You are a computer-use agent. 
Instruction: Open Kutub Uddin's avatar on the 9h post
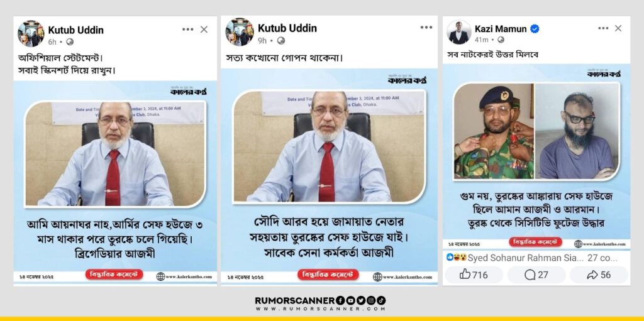click(x=240, y=32)
